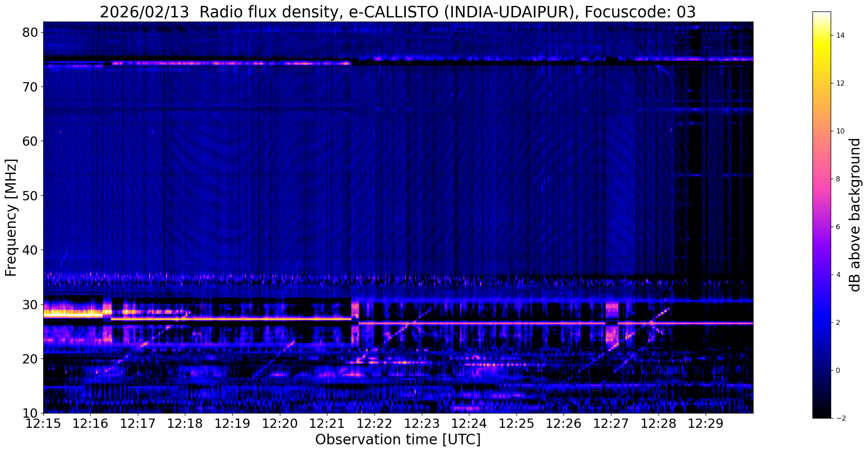This screenshot has height=452, width=868.
Task: Click the 12:16 time tick label
Action: click(90, 424)
